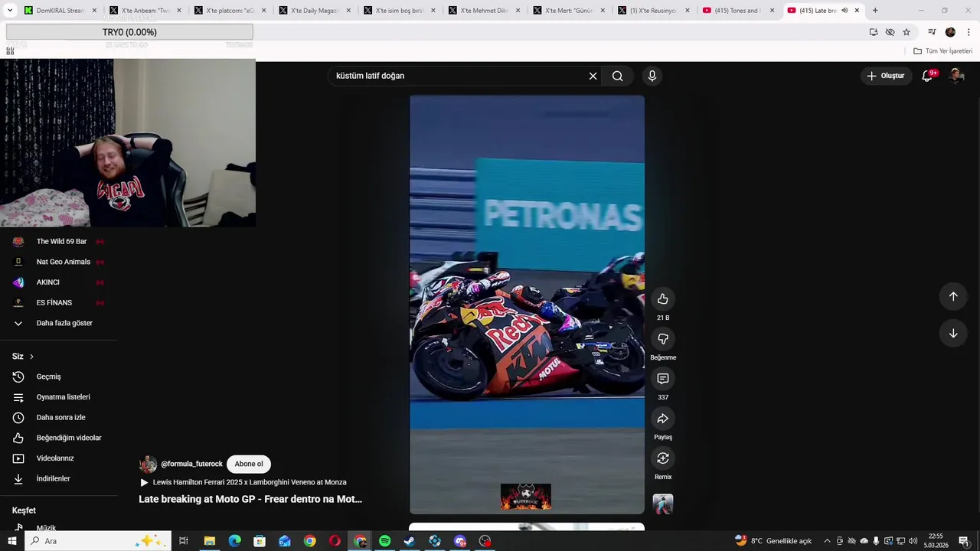This screenshot has width=980, height=551.
Task: Bookmark this page with the star icon
Action: (906, 32)
